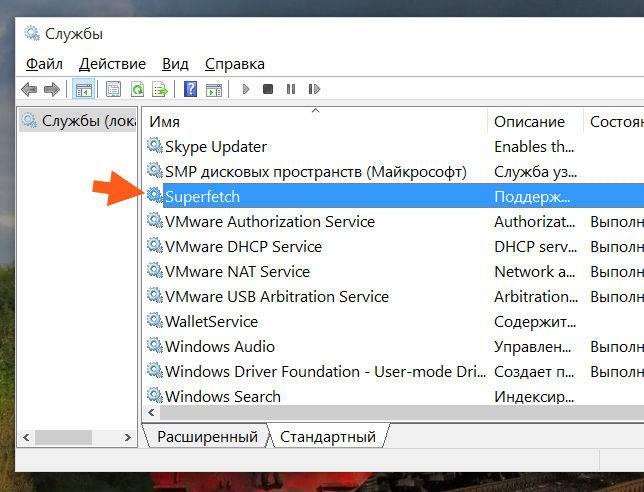Click gear icon next to WalletService

(x=155, y=320)
